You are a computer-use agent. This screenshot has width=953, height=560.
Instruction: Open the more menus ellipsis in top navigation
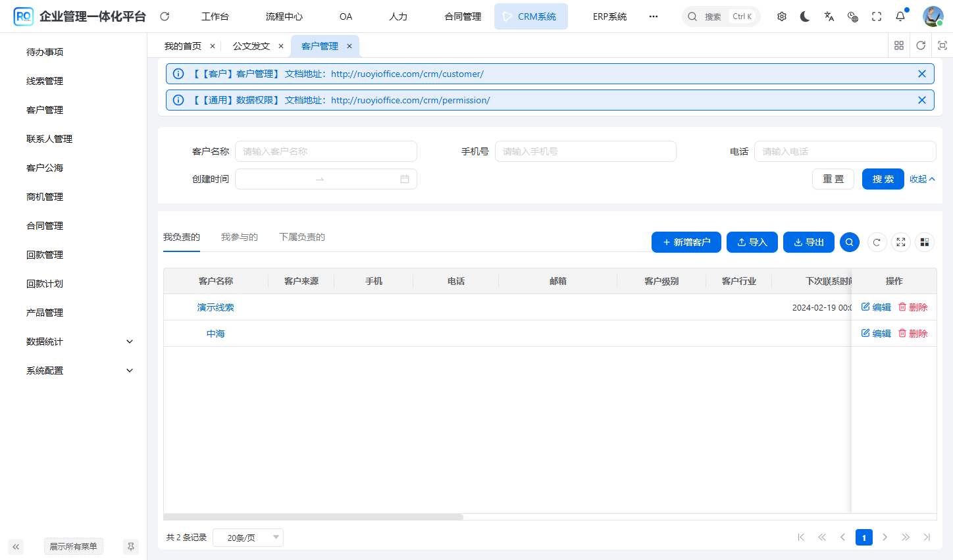coord(654,16)
